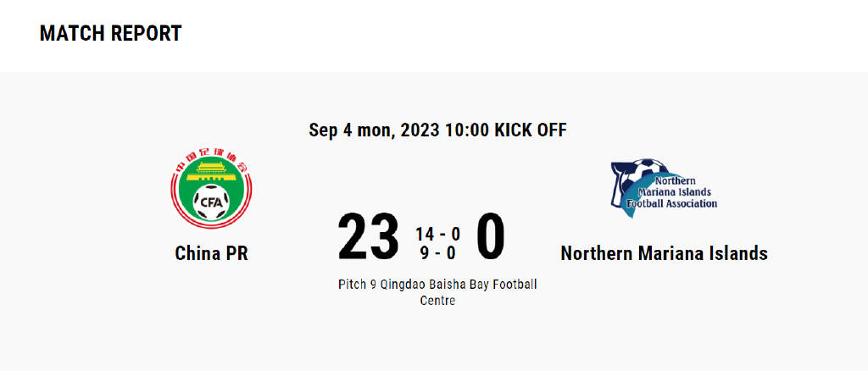Click the soccer ball inside the CFA crest
868x371 pixels.
(211, 202)
